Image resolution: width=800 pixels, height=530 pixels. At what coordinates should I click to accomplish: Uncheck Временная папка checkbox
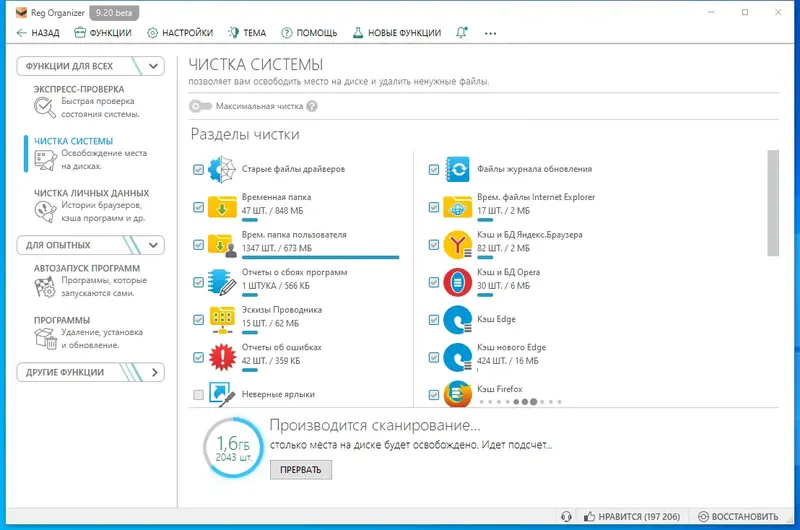point(198,207)
